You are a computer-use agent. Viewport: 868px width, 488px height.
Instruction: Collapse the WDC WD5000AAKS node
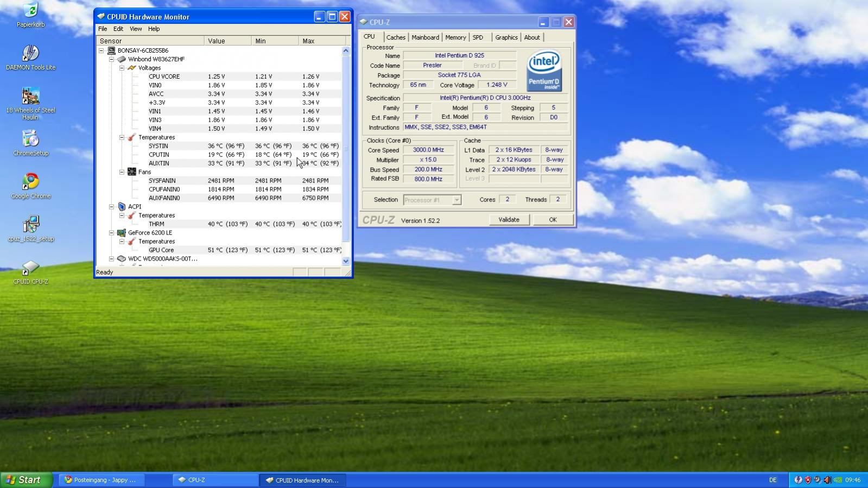pos(111,259)
